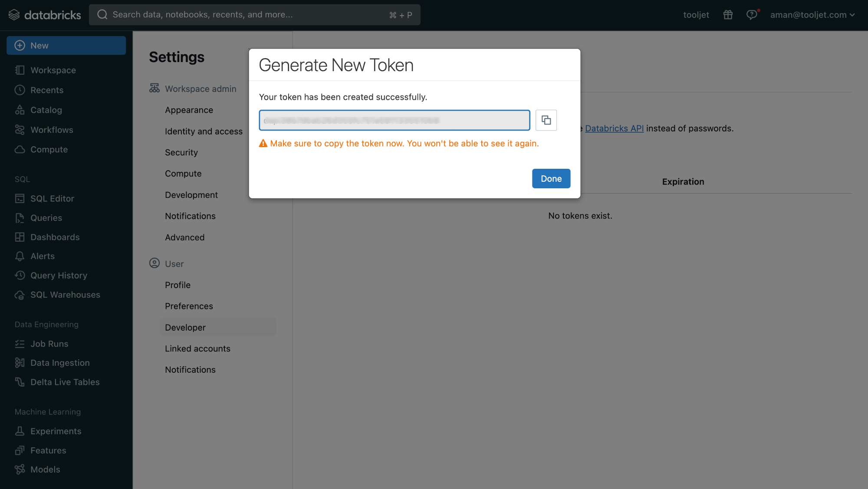Follow the Databricks API link
Image resolution: width=868 pixels, height=489 pixels.
point(614,128)
